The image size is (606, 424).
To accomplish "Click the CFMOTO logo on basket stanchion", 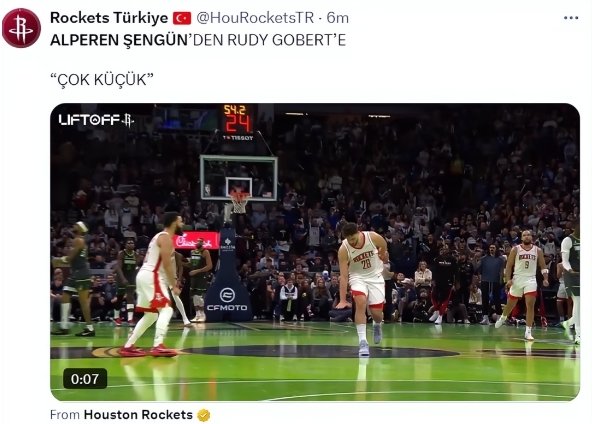I will pos(227,300).
